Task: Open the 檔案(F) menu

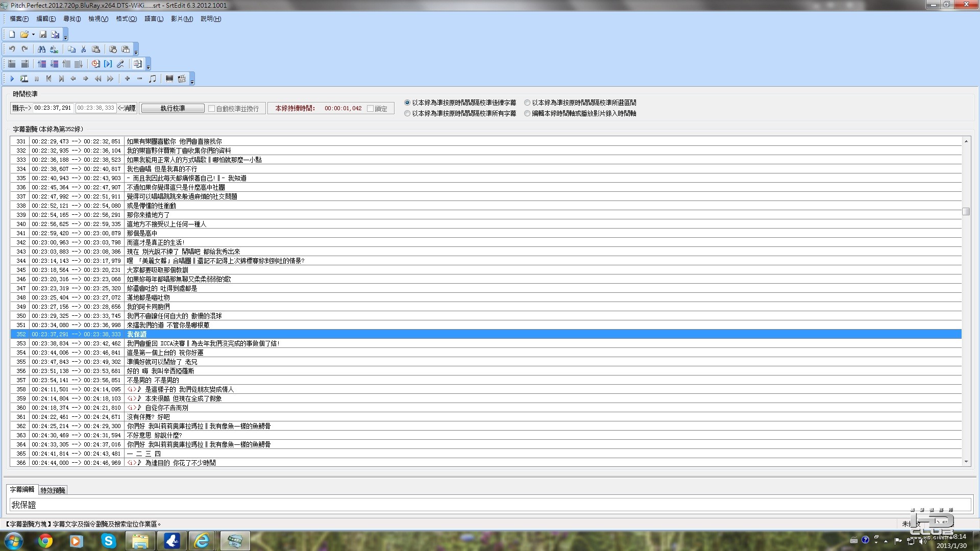Action: [19, 19]
